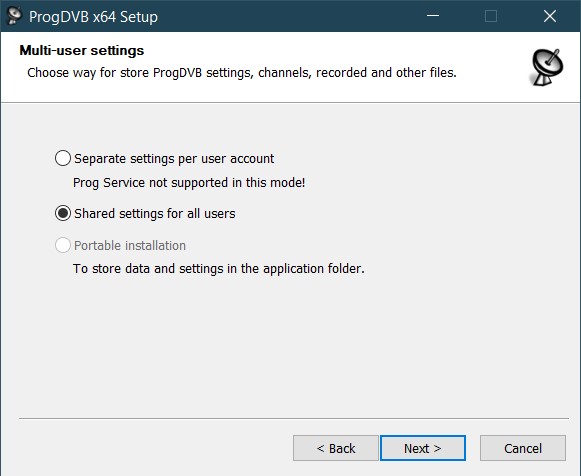The image size is (581, 476).
Task: Click the greyed-out maximize window icon
Action: point(491,16)
